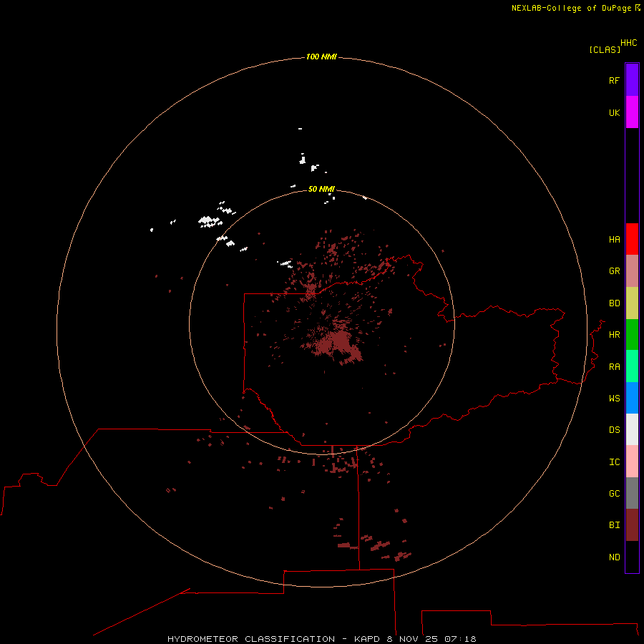Pick the dark green HR swatch
The width and height of the screenshot is (644, 644).
632,334
